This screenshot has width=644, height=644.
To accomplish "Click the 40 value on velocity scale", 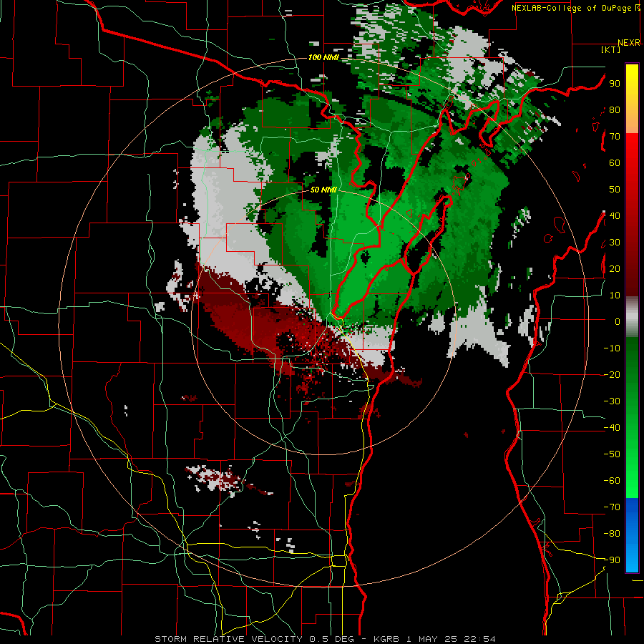I will coord(615,216).
